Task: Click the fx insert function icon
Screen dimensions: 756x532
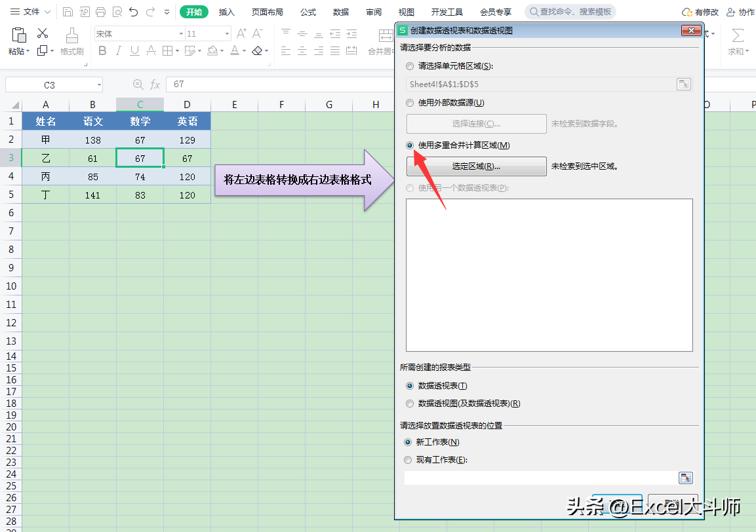Action: point(155,85)
